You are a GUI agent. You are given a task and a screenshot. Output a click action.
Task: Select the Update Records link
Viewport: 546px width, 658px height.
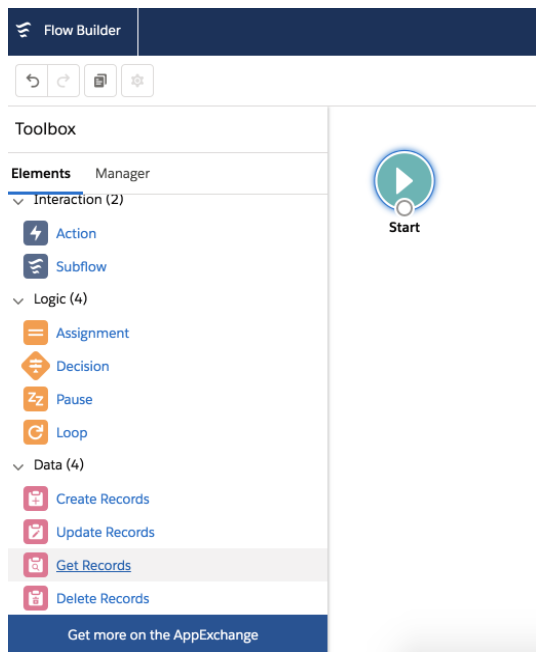tap(105, 532)
